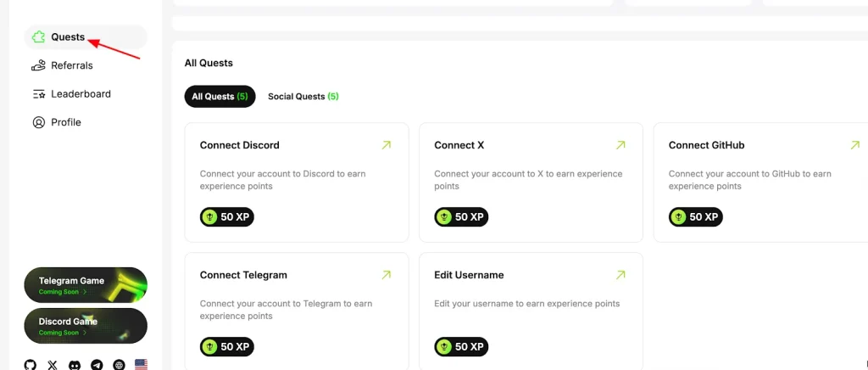Open Quests in the sidebar
Screen dimensions: 868x370
click(x=67, y=37)
